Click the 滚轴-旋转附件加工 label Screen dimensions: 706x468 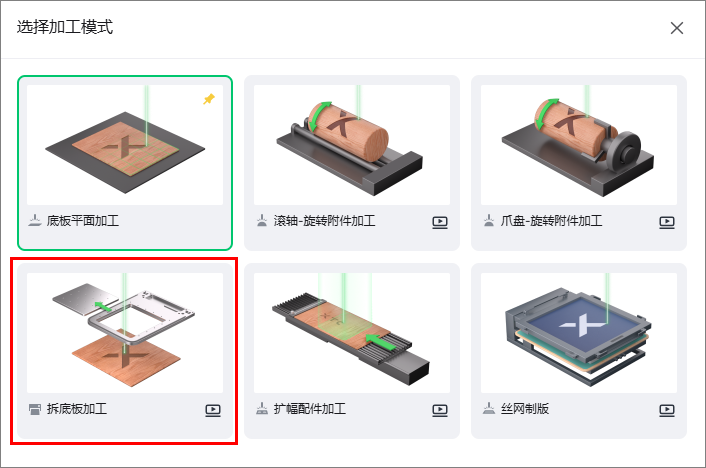pyautogui.click(x=324, y=221)
